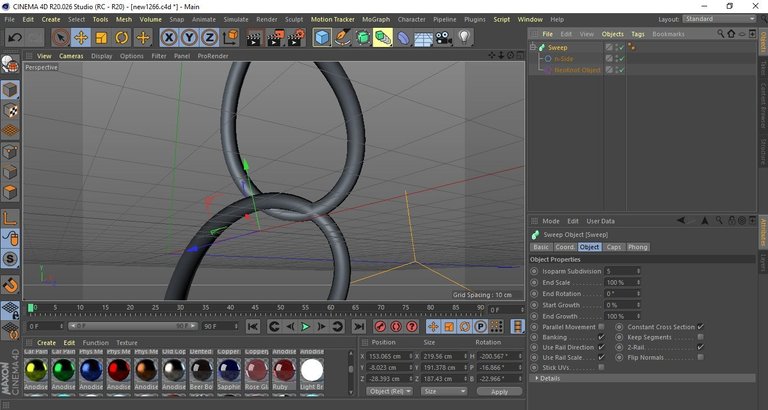Toggle Use Rail Scale checkbox
The height and width of the screenshot is (410, 768).
pyautogui.click(x=601, y=357)
